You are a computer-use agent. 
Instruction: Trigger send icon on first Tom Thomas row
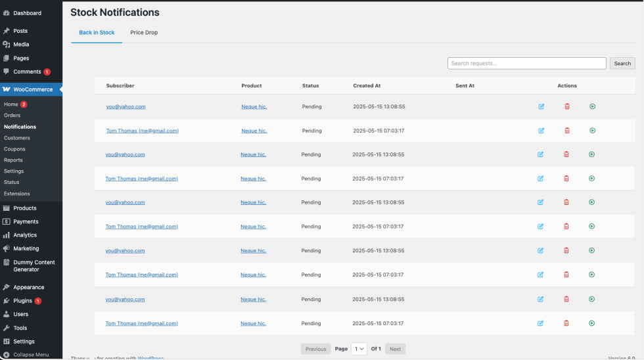(x=592, y=131)
